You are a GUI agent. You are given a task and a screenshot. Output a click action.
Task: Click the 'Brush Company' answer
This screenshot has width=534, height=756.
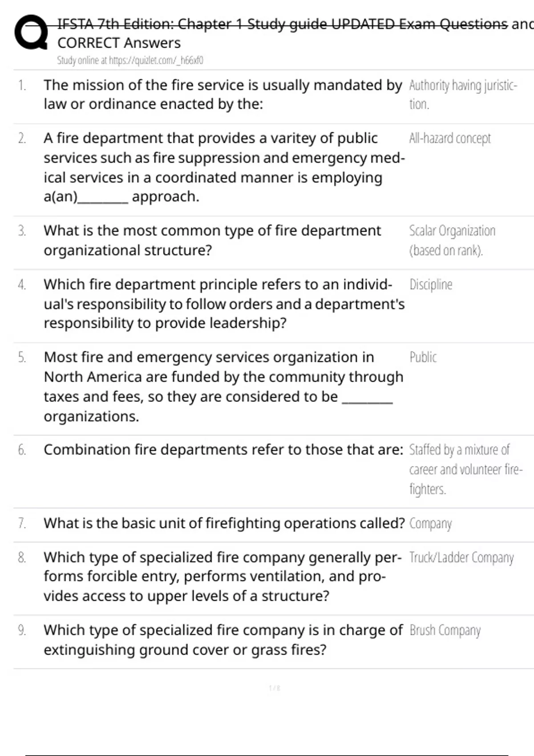coord(445,631)
